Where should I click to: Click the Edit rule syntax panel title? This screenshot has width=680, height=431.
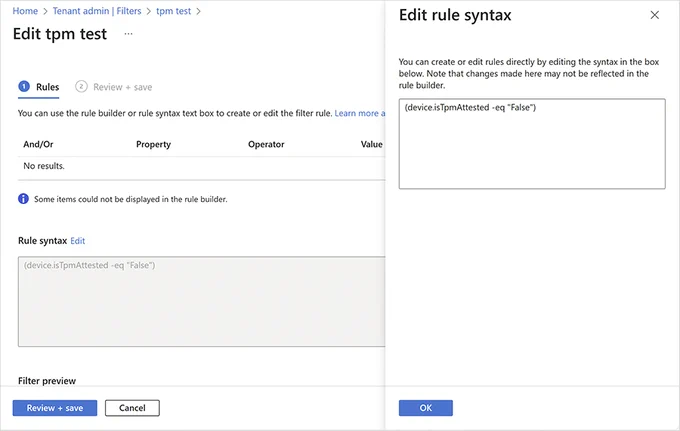[455, 15]
